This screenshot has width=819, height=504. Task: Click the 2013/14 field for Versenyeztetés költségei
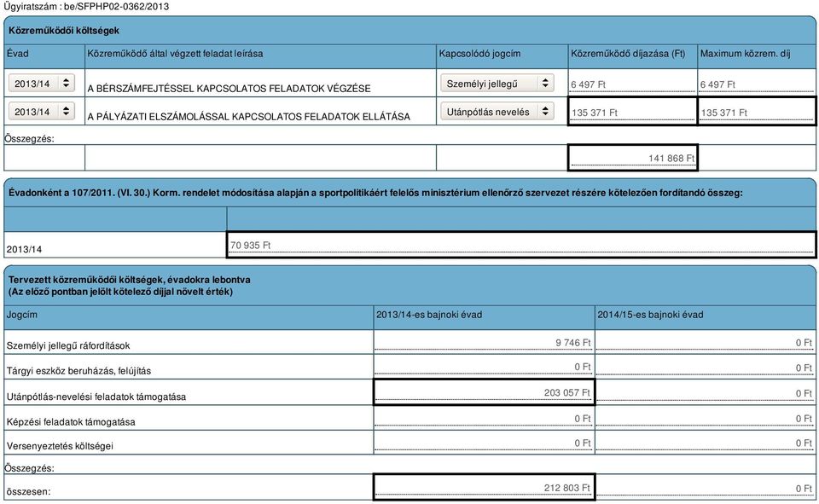click(x=483, y=443)
